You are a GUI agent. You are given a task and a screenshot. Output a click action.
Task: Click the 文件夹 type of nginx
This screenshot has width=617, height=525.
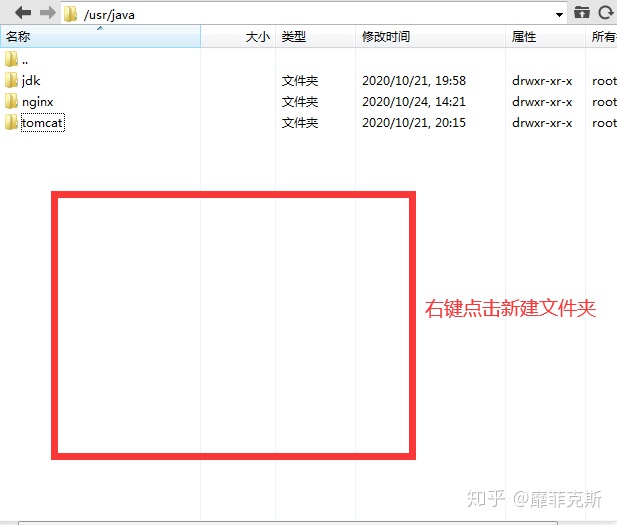pyautogui.click(x=300, y=102)
